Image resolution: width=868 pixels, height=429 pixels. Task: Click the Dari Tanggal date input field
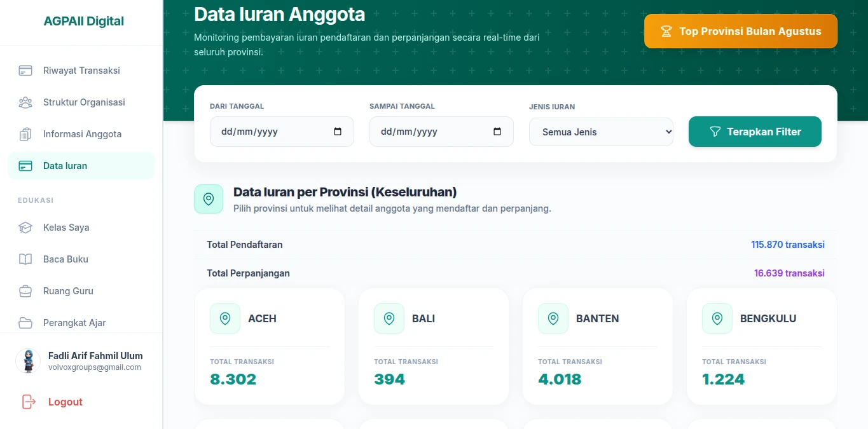[282, 132]
